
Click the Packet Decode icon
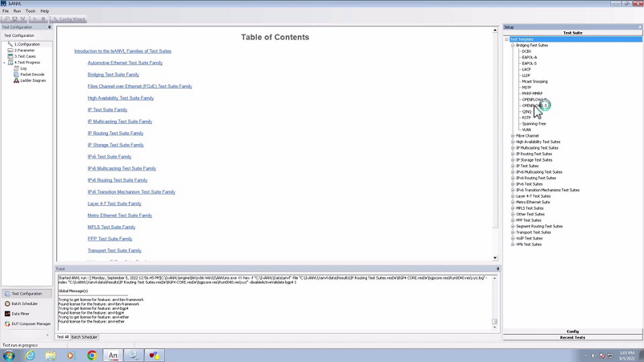[16, 74]
